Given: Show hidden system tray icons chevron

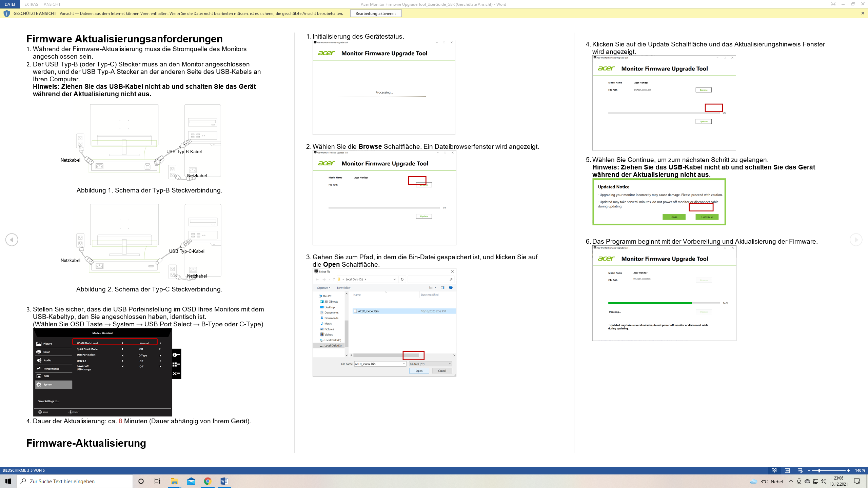Looking at the screenshot, I should tap(791, 481).
